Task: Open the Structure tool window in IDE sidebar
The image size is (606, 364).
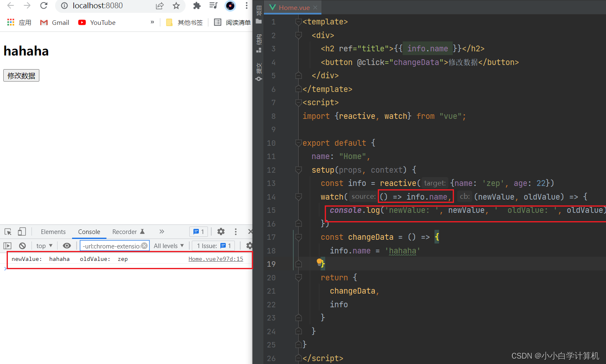Action: coord(258,43)
